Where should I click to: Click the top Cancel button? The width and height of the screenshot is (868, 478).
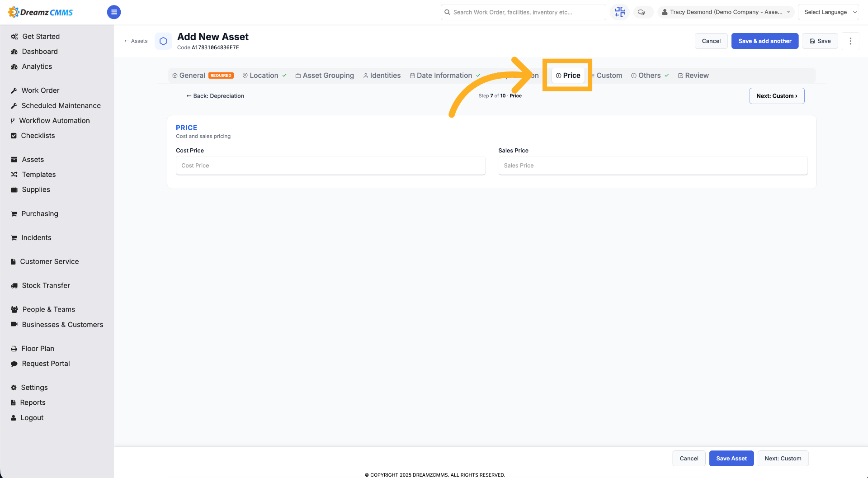(x=711, y=41)
